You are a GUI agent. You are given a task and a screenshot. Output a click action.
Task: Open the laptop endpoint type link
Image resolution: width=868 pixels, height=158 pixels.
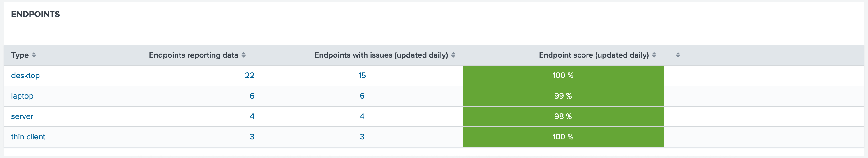[x=22, y=96]
